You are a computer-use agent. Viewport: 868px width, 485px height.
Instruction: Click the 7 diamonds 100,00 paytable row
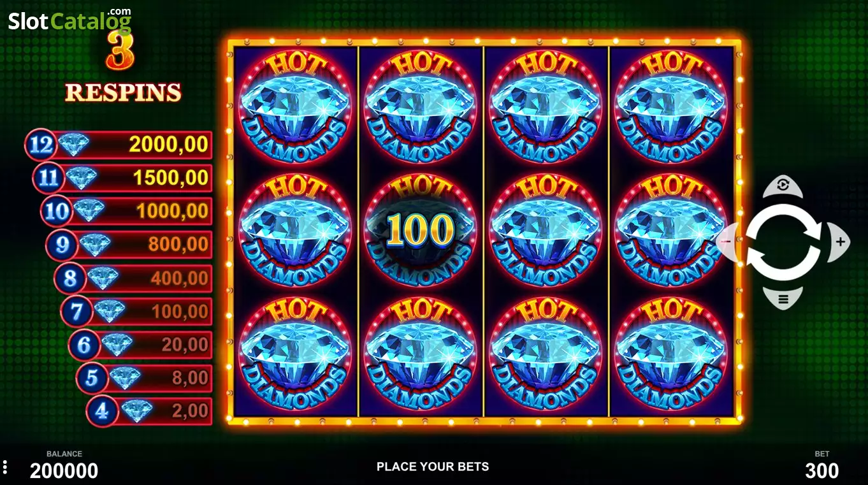136,311
